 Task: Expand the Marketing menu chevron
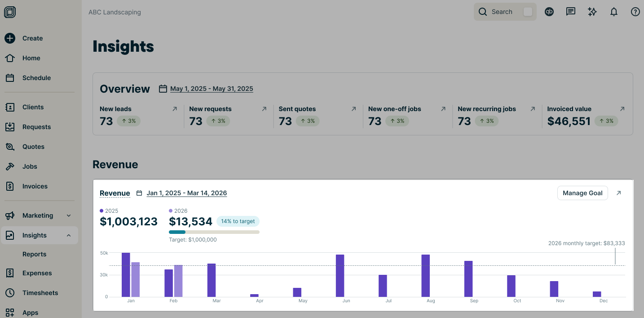point(68,215)
